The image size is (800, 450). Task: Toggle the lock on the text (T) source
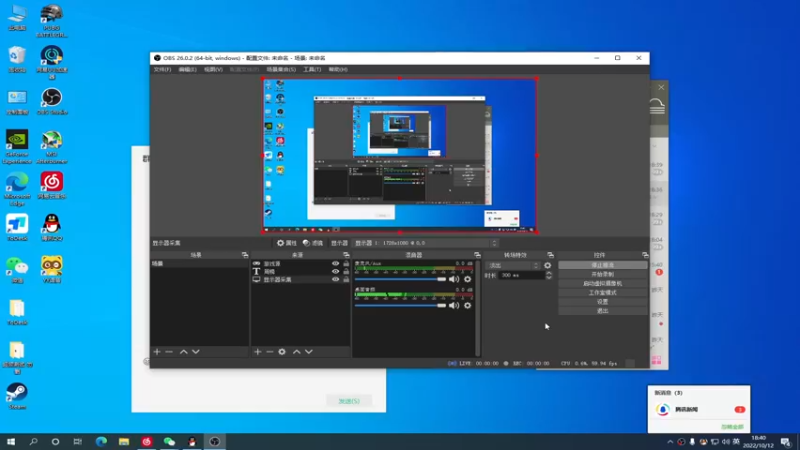(x=346, y=271)
